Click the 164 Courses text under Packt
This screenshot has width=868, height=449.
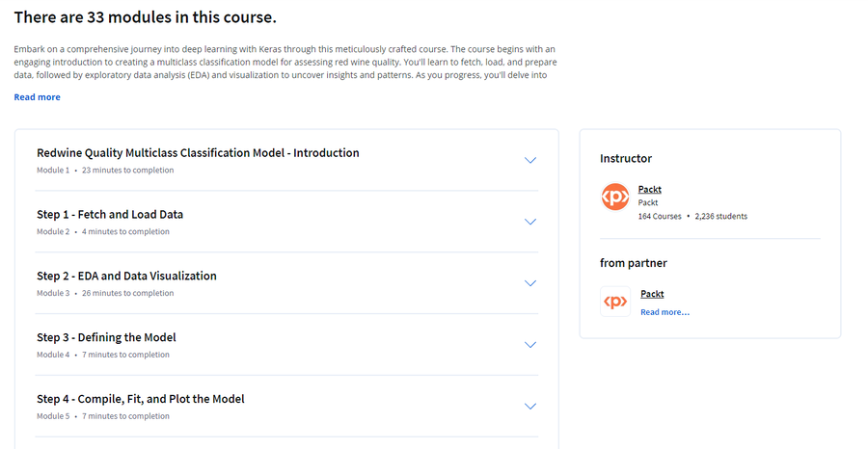[660, 216]
